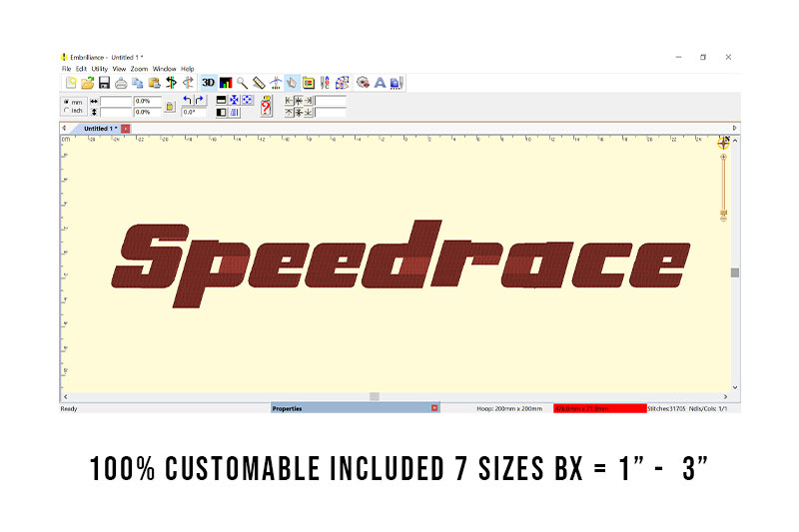Click the red design size indicator
799x532 pixels.
tap(600, 408)
